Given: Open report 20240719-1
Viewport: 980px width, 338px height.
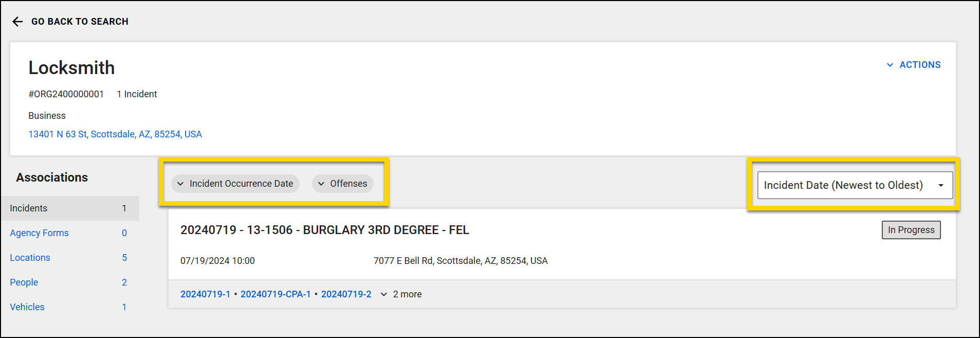Looking at the screenshot, I should point(205,294).
